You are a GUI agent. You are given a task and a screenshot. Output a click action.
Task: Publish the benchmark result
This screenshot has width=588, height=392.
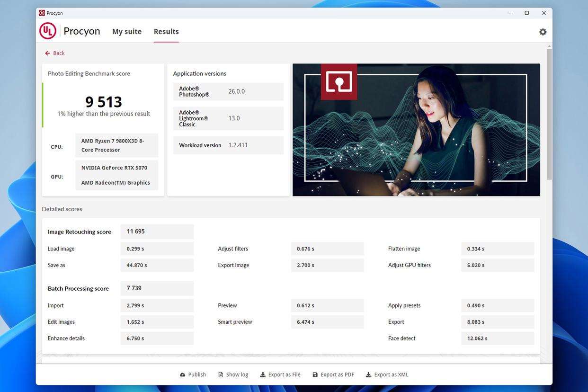[193, 374]
